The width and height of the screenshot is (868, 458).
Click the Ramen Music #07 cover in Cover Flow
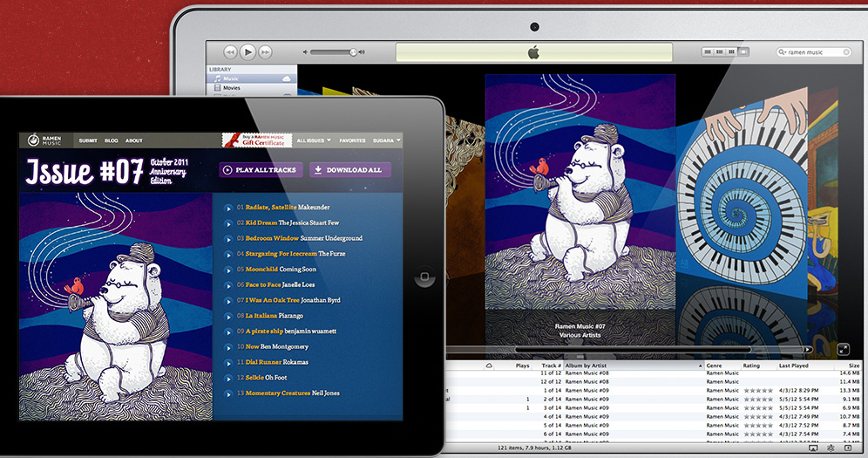coord(580,193)
